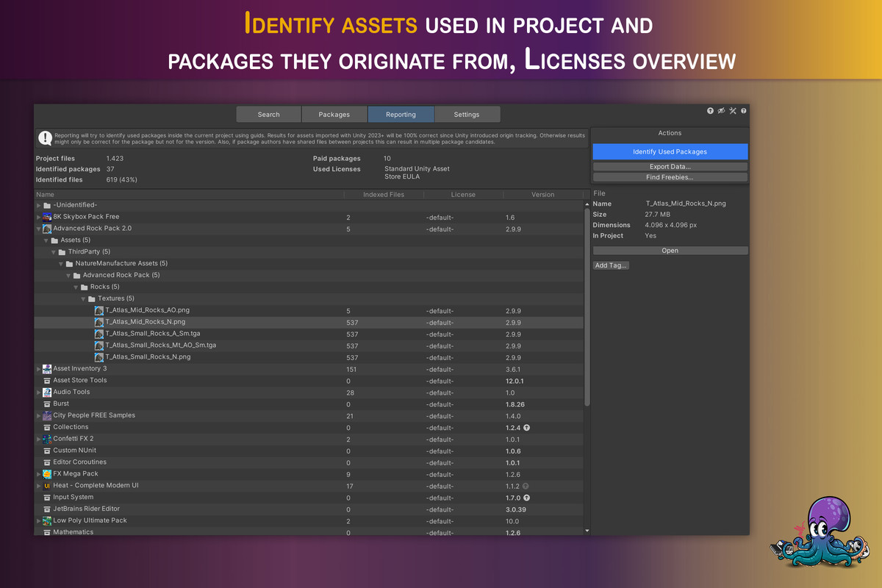Click the info icon in the warning banner
Image resolution: width=882 pixels, height=588 pixels.
coord(44,137)
